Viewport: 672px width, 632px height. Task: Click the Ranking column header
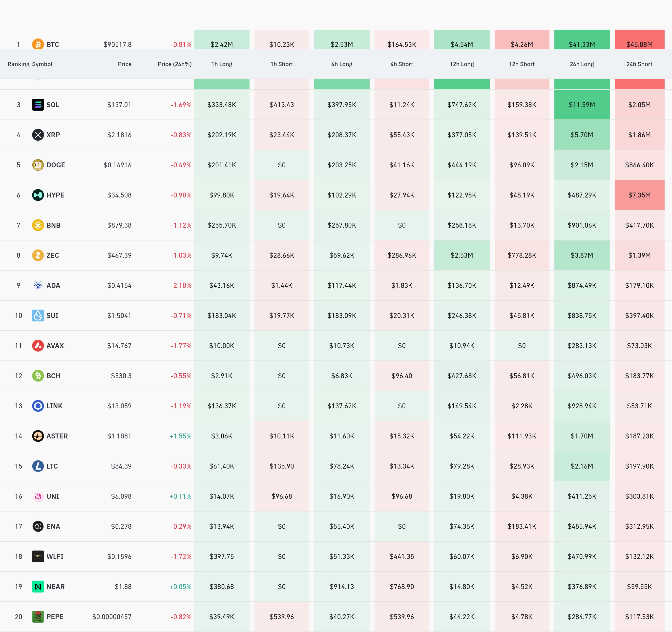coord(18,64)
